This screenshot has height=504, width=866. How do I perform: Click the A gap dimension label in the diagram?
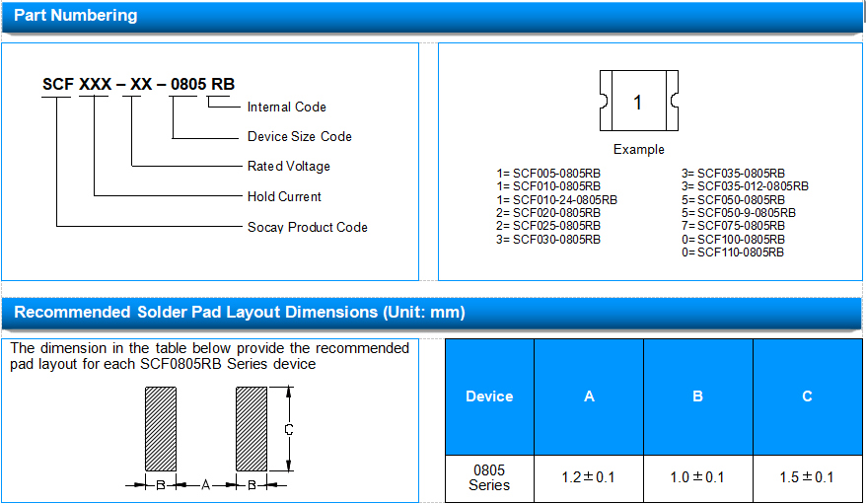click(x=205, y=485)
